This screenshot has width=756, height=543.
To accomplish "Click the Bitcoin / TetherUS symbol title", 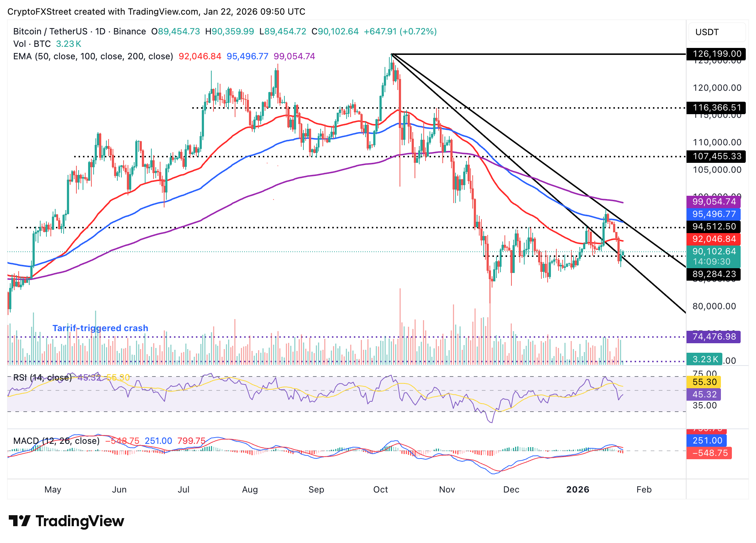I will 50,31.
